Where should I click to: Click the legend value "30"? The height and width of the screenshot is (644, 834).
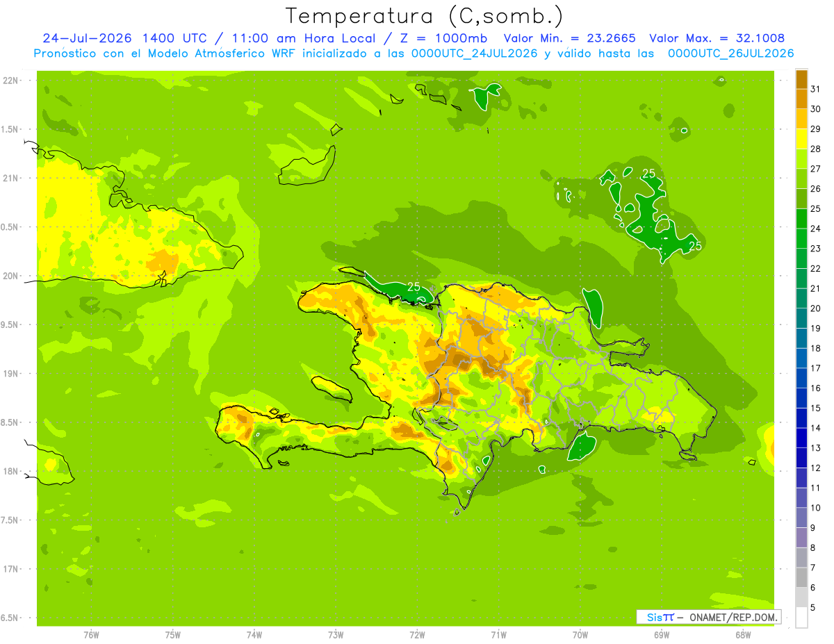[x=815, y=109]
